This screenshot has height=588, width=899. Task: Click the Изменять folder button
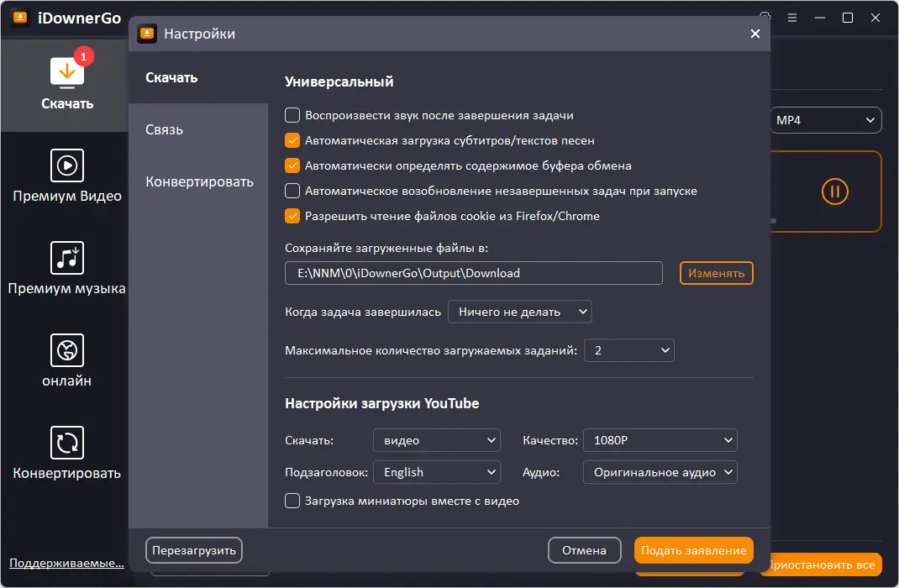click(x=716, y=273)
